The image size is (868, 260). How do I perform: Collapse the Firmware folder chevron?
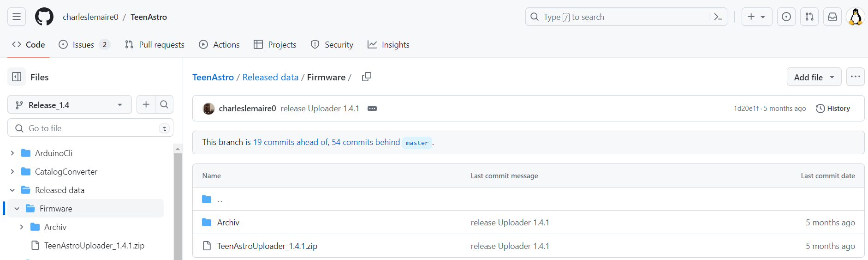[x=17, y=208]
